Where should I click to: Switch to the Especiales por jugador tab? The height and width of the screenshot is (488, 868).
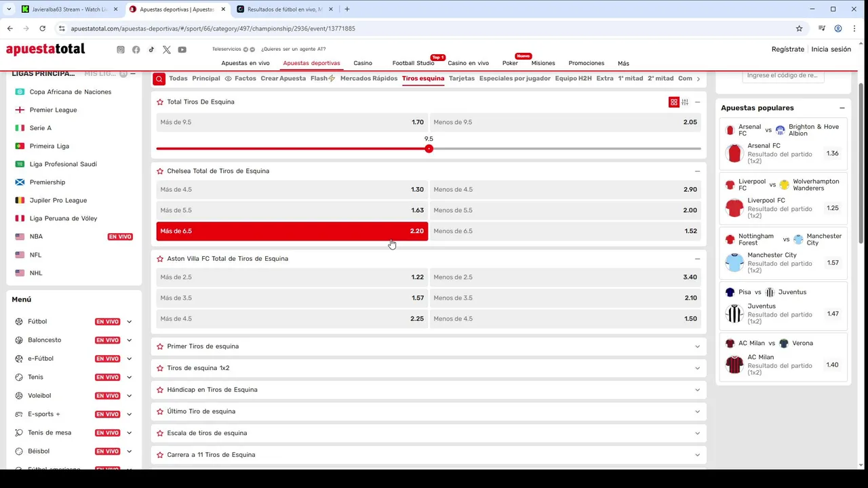(515, 79)
